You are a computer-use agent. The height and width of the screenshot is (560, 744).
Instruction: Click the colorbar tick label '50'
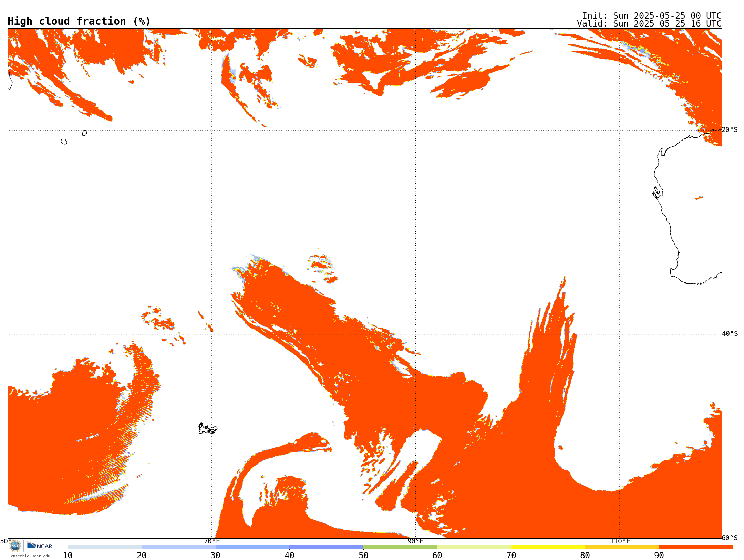363,556
